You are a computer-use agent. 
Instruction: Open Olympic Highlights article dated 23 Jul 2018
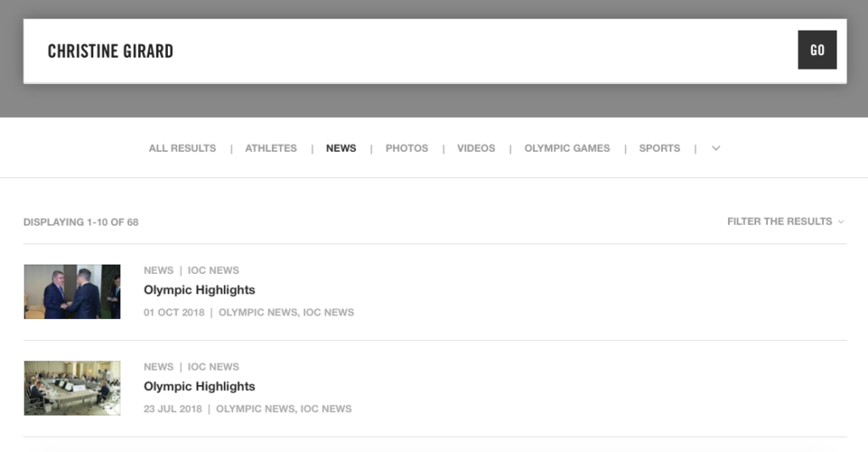199,387
